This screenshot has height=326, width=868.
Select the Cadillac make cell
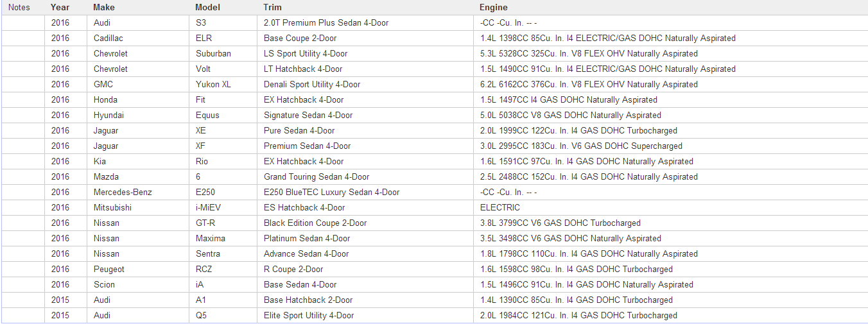108,39
